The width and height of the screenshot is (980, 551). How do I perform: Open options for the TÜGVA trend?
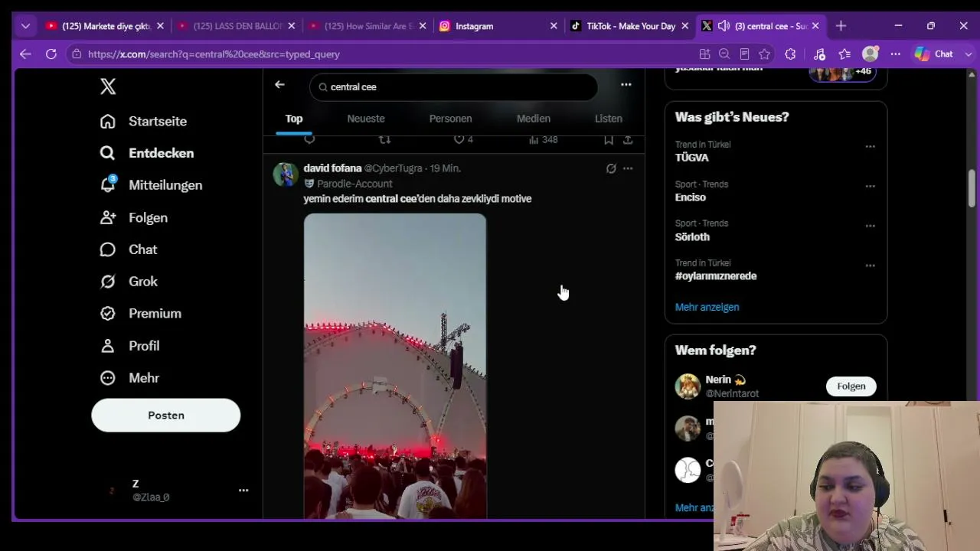click(x=870, y=146)
